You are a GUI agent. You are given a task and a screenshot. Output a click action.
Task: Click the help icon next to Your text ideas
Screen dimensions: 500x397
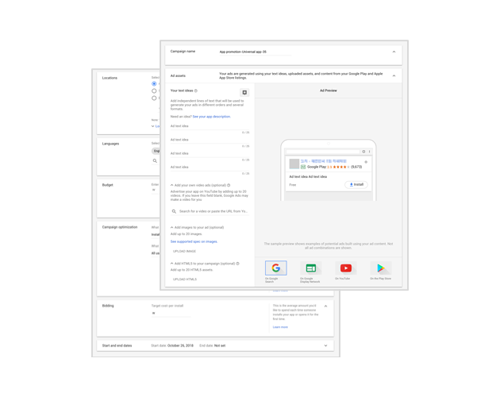pyautogui.click(x=196, y=91)
